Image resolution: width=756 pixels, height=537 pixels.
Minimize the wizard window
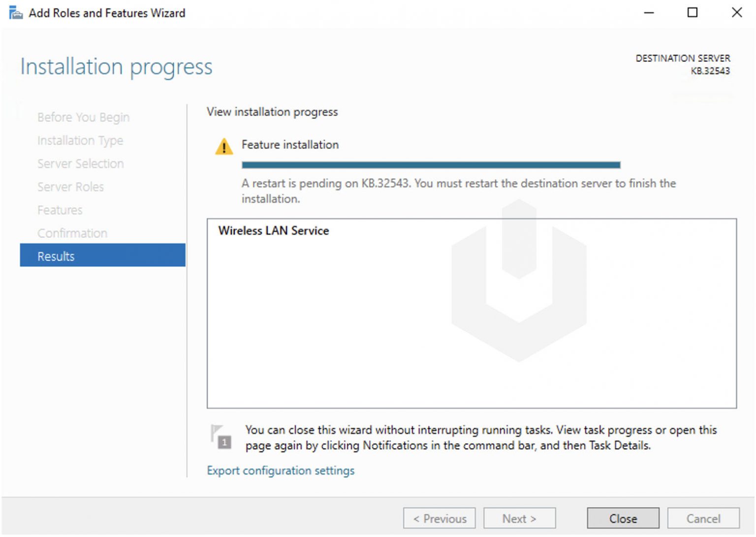649,13
